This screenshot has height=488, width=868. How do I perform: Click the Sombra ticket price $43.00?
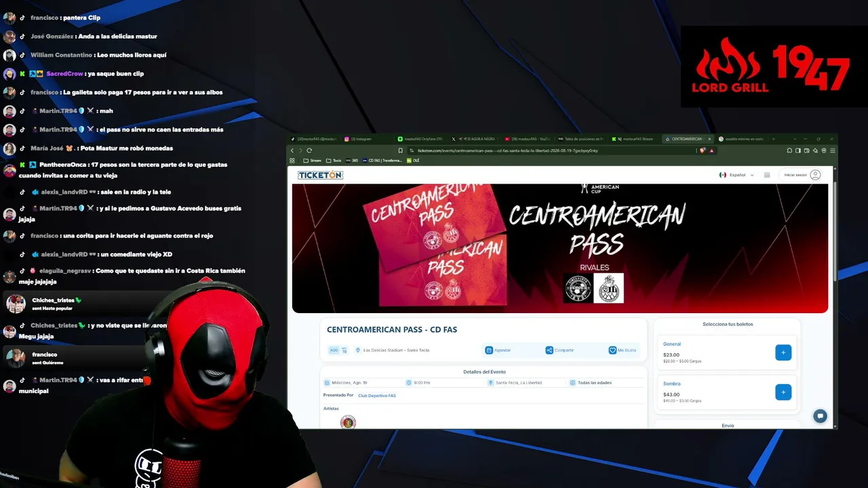[x=671, y=394]
